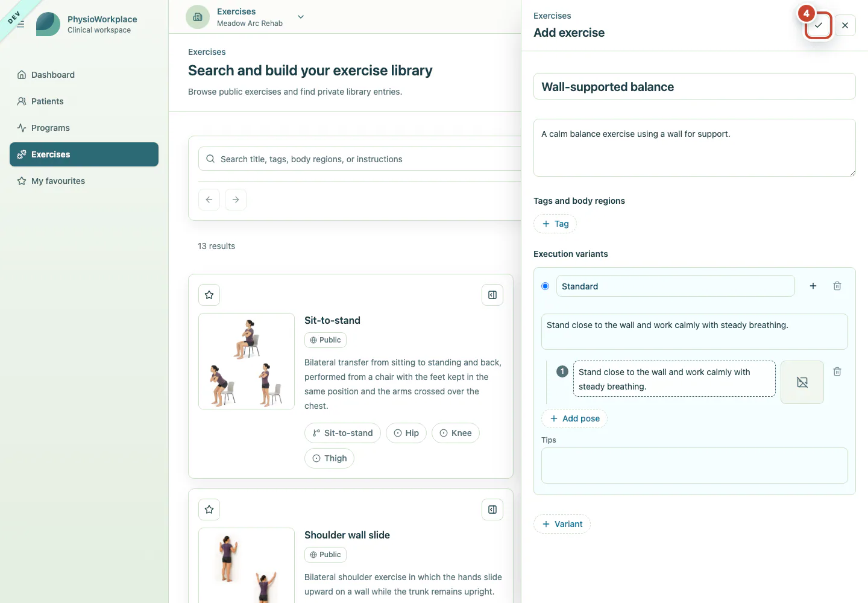Add a tag with the Tag button

click(x=555, y=224)
